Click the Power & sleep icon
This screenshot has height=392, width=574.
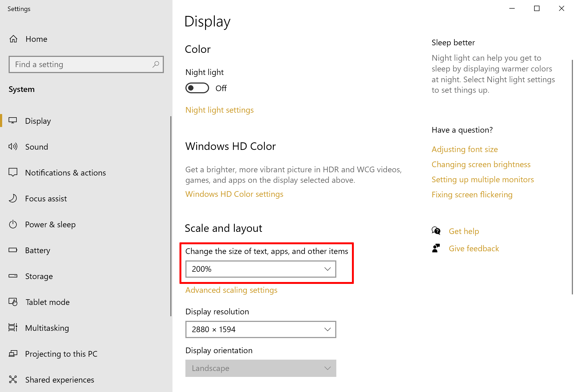[13, 224]
